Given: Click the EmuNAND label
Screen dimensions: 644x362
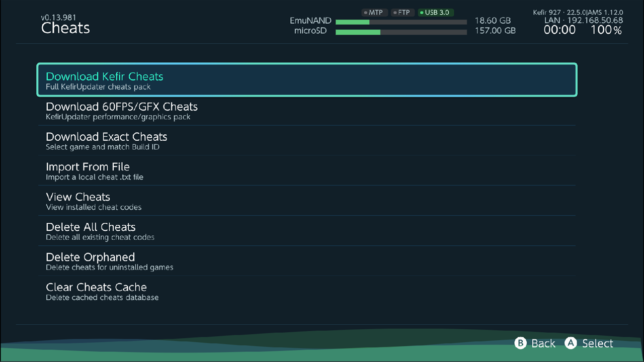Looking at the screenshot, I should 310,21.
